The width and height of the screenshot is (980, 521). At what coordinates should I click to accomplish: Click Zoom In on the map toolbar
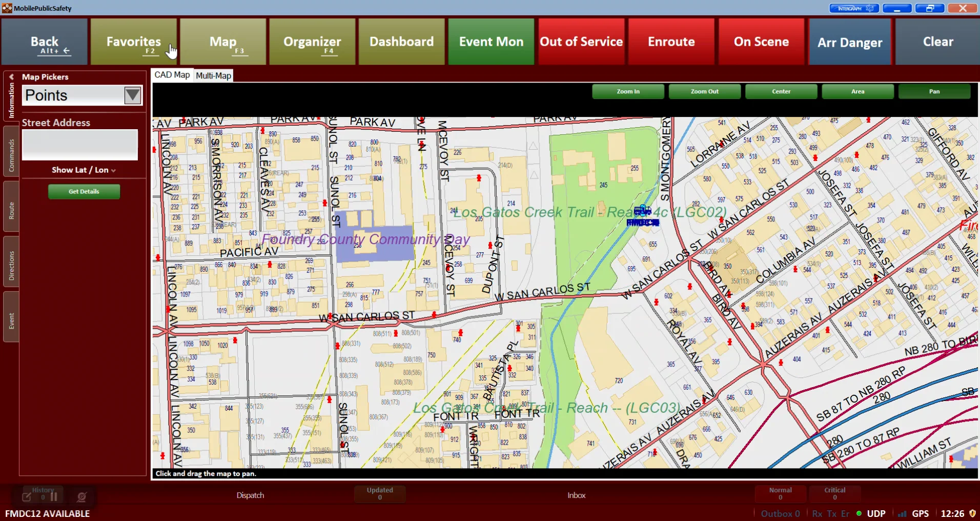[627, 91]
